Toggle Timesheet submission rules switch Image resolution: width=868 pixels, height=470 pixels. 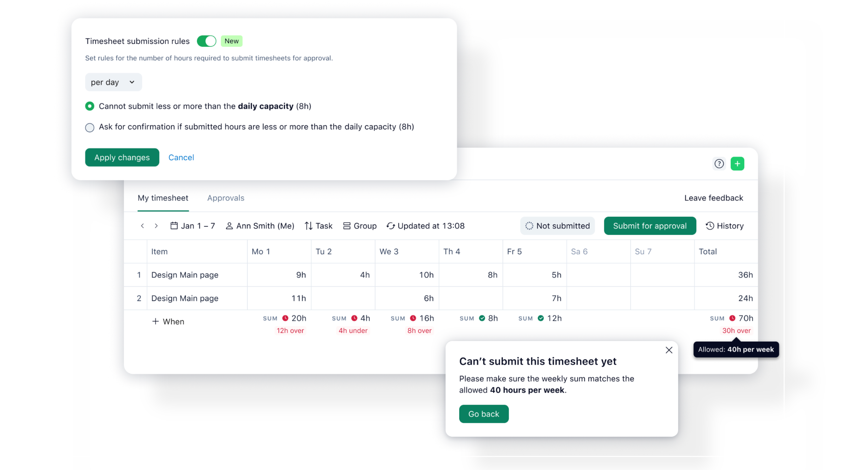click(x=206, y=41)
